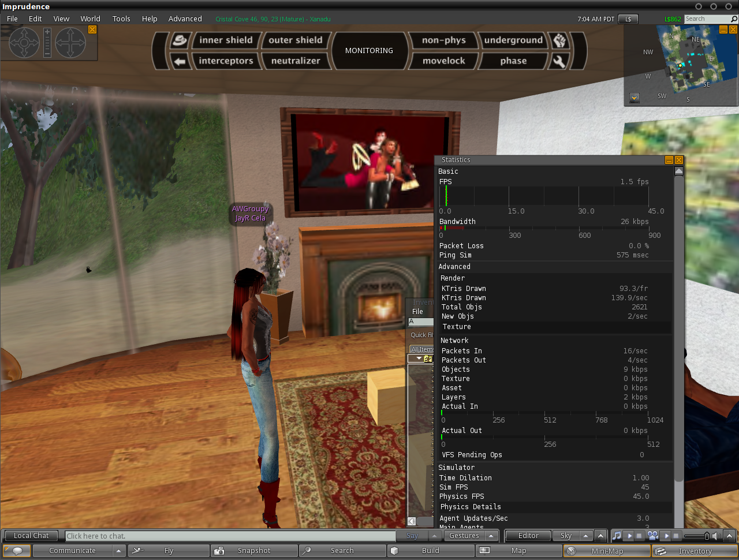The height and width of the screenshot is (560, 739).
Task: Open the View menu
Action: pyautogui.click(x=61, y=19)
